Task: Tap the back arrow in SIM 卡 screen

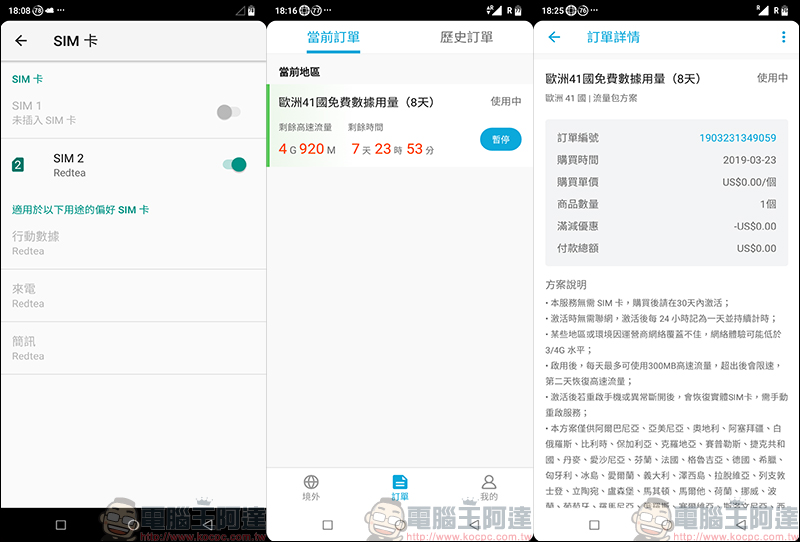Action: coord(21,41)
